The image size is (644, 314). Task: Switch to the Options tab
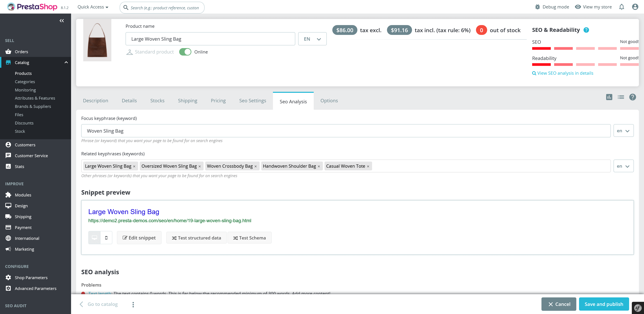pos(329,101)
